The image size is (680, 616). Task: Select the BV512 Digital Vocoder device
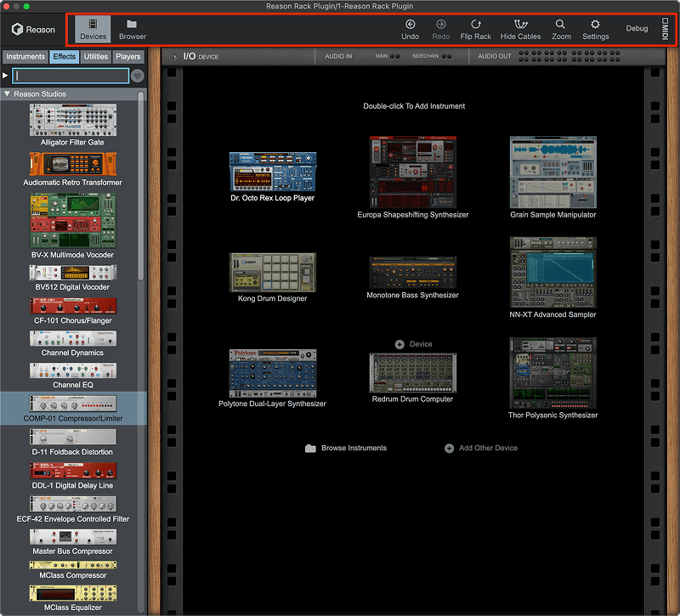[x=72, y=278]
